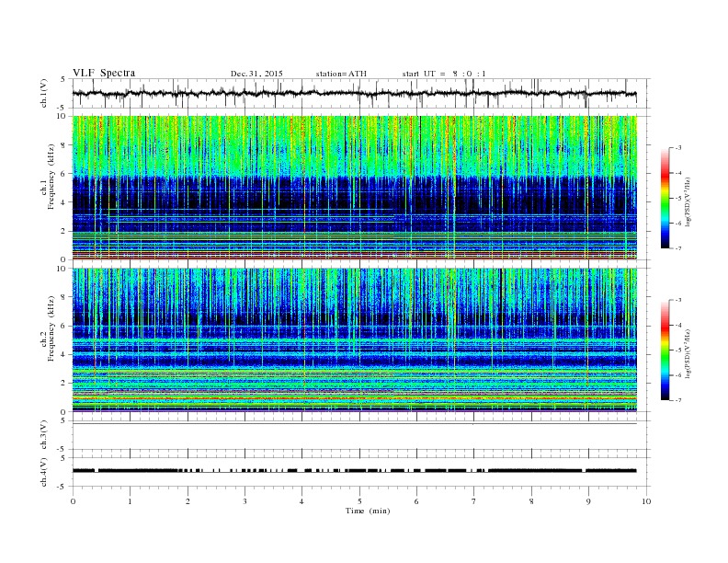Click the time axis tick label "9"
The height and width of the screenshot is (563, 728).
(589, 501)
